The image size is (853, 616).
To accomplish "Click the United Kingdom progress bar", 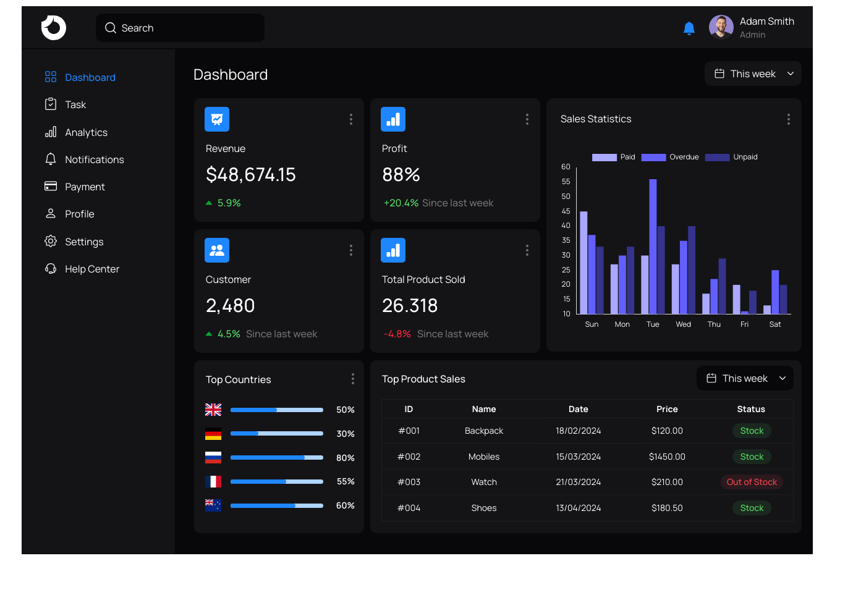I will (x=276, y=410).
